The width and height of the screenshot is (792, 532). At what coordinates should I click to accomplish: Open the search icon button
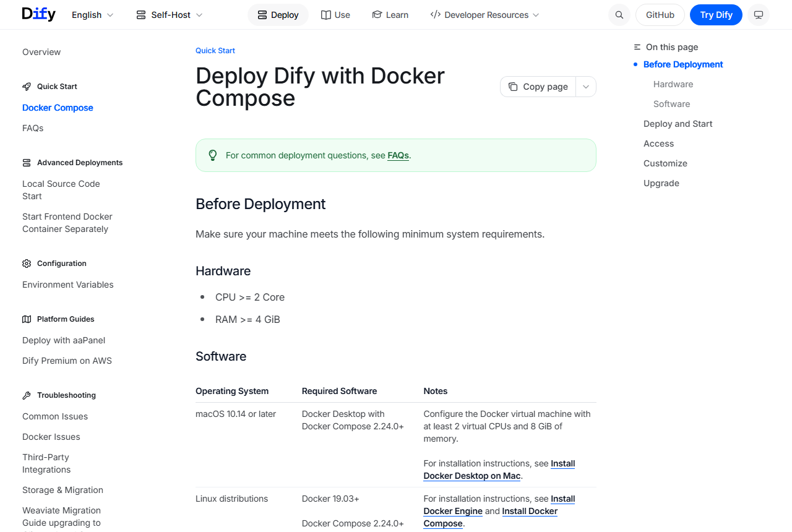[x=619, y=15]
